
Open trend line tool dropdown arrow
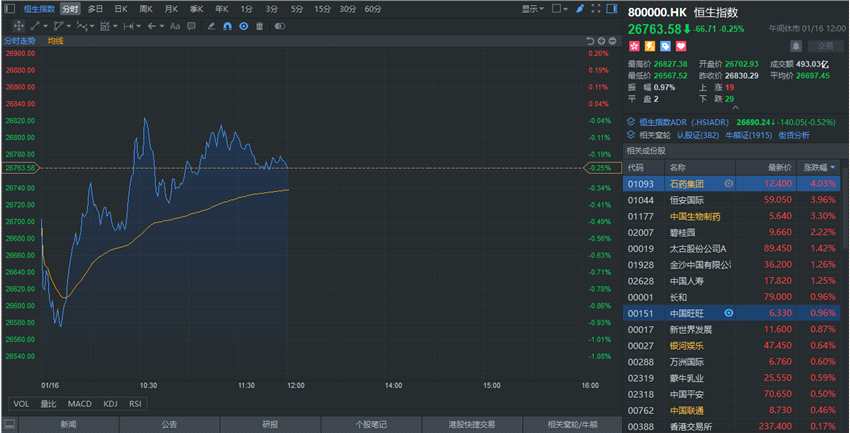[45, 27]
